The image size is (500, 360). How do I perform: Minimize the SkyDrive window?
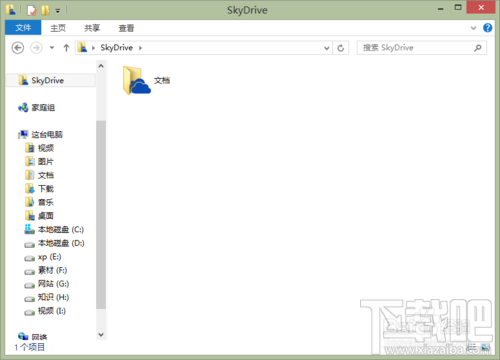[440, 8]
